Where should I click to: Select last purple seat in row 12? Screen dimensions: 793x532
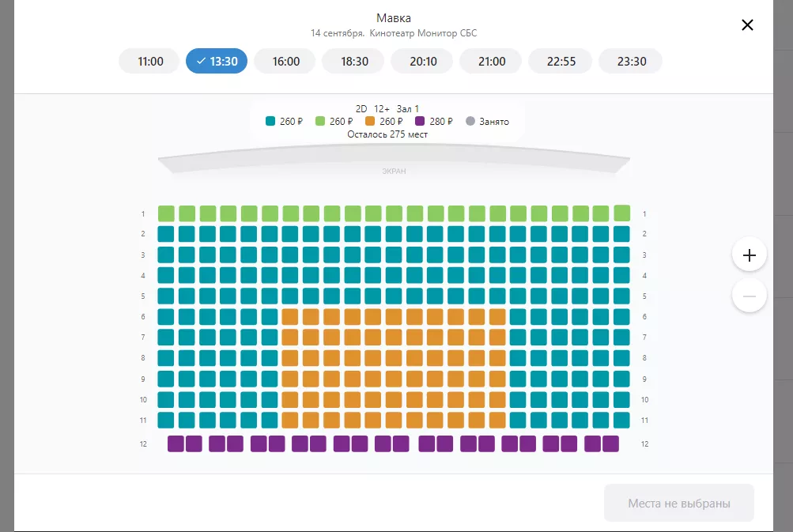[611, 443]
